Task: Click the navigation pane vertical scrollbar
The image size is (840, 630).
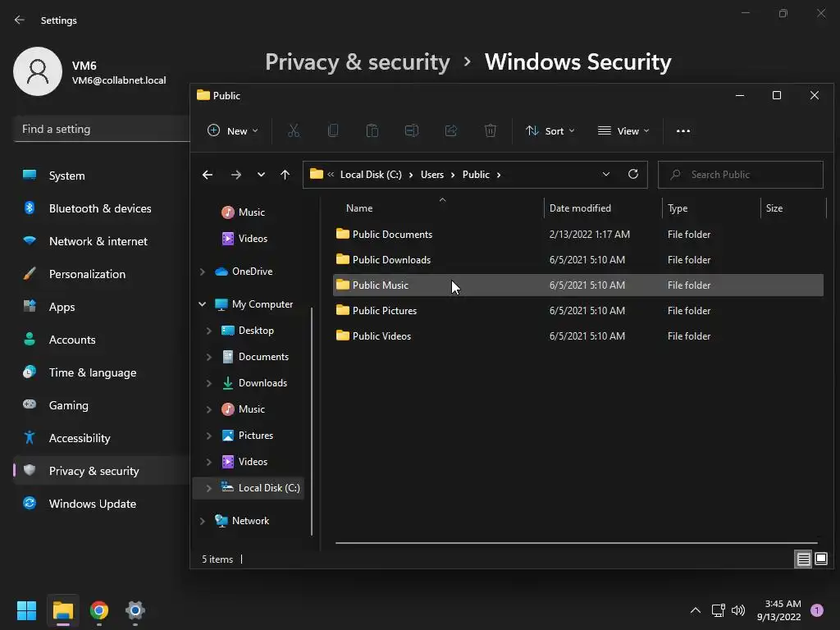Action: point(312,421)
